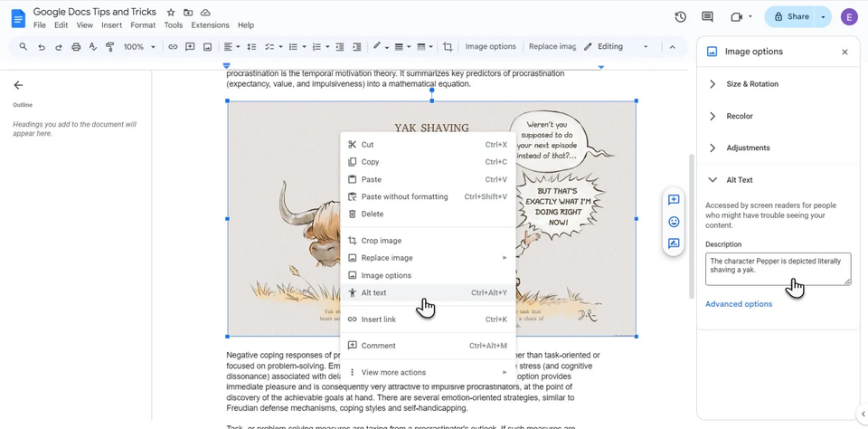Open the Insert menu
The height and width of the screenshot is (429, 868).
pos(112,25)
